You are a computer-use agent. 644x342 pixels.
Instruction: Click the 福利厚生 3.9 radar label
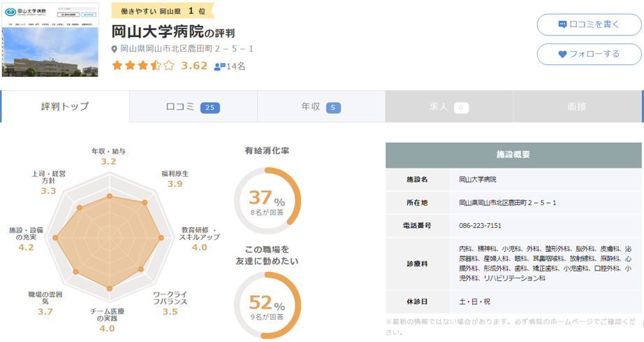(x=175, y=179)
